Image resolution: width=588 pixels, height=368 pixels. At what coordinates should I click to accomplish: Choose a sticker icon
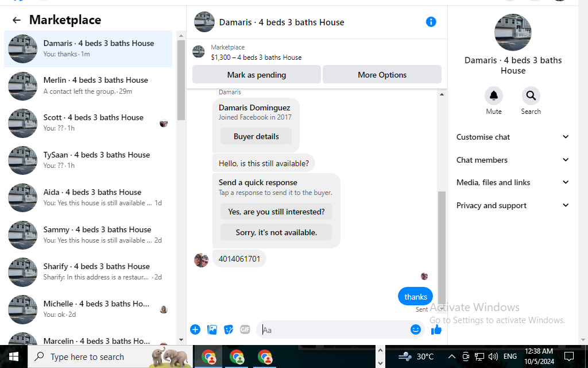229,329
